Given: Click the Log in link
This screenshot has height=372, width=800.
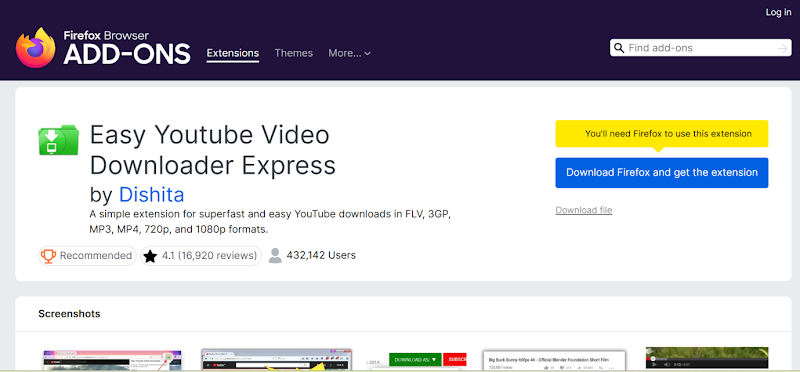Looking at the screenshot, I should pyautogui.click(x=778, y=12).
